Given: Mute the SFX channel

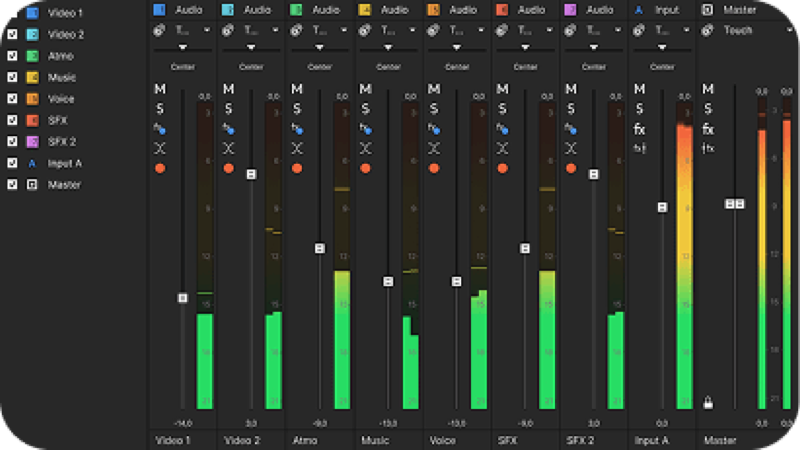Looking at the screenshot, I should 502,89.
